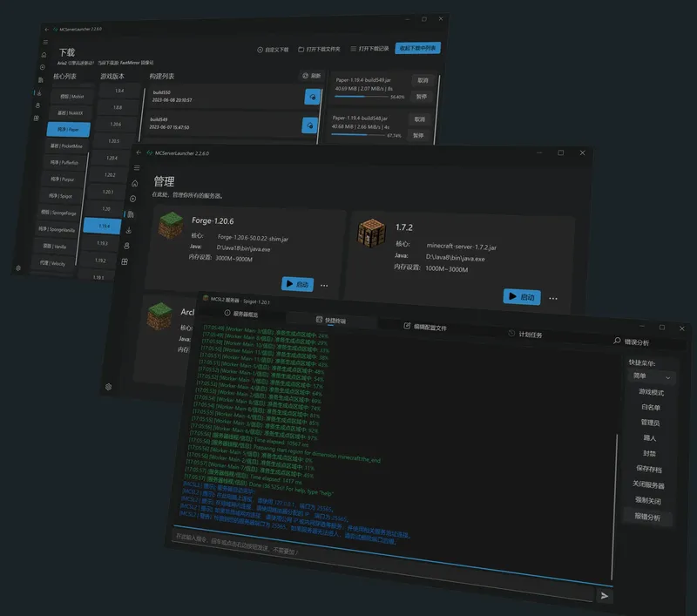
Task: Pause the Paper-1.19.4-build548.jar download
Action: click(x=418, y=135)
